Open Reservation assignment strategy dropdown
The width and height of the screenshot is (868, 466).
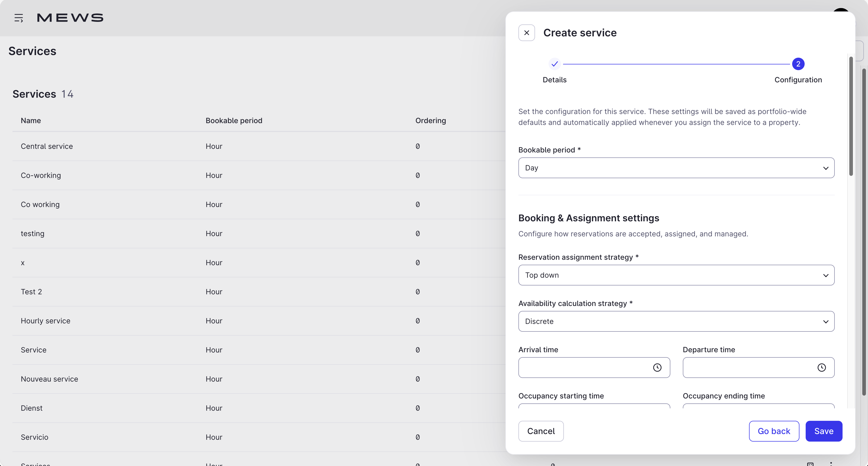[676, 275]
